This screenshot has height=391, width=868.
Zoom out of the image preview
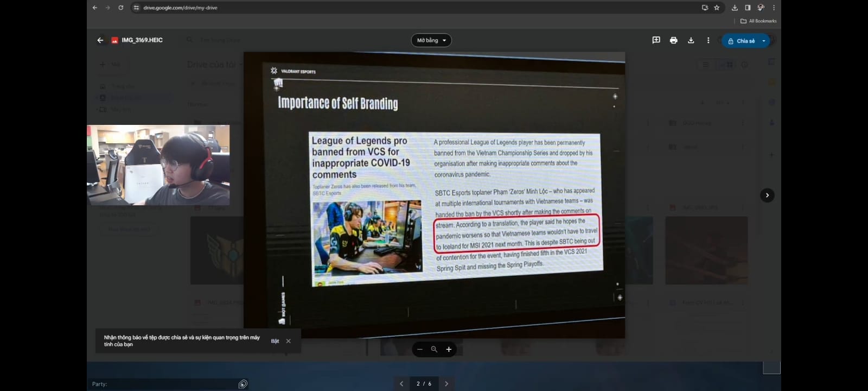click(x=419, y=349)
